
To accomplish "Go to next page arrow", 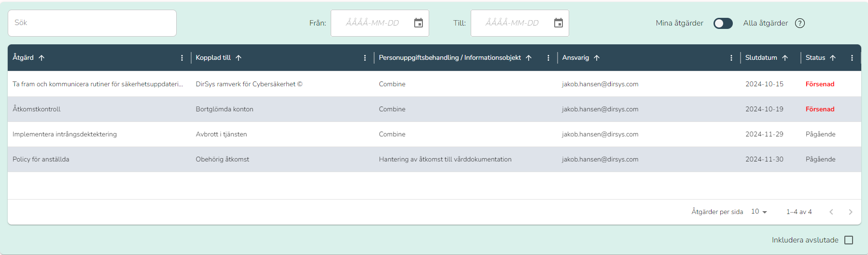I will pyautogui.click(x=851, y=212).
